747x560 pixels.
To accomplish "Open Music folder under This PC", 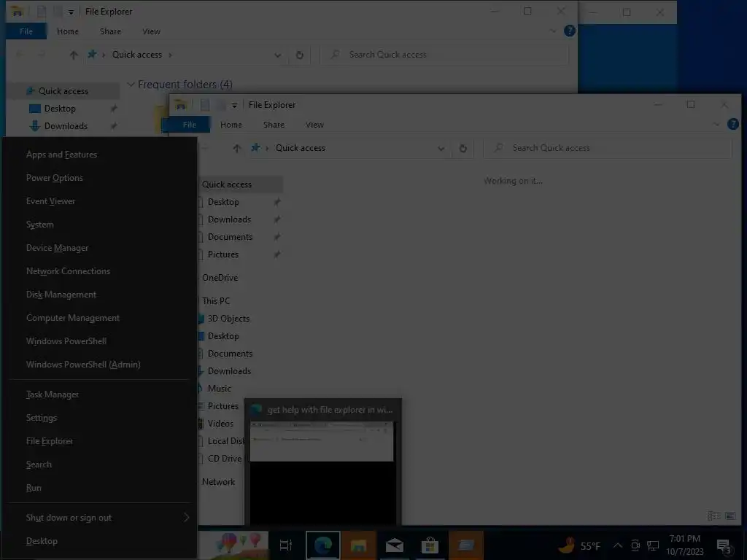I will (x=219, y=389).
